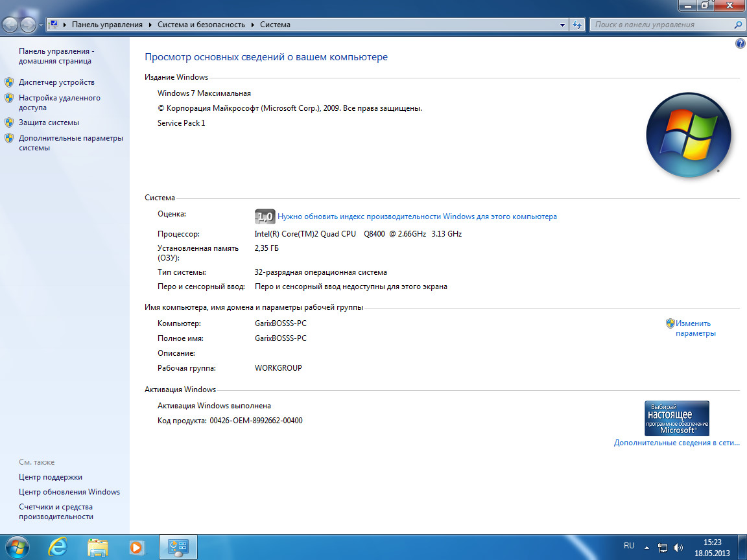Image resolution: width=747 pixels, height=560 pixels.
Task: Click the 2,35 ГБ memory value
Action: (x=267, y=248)
